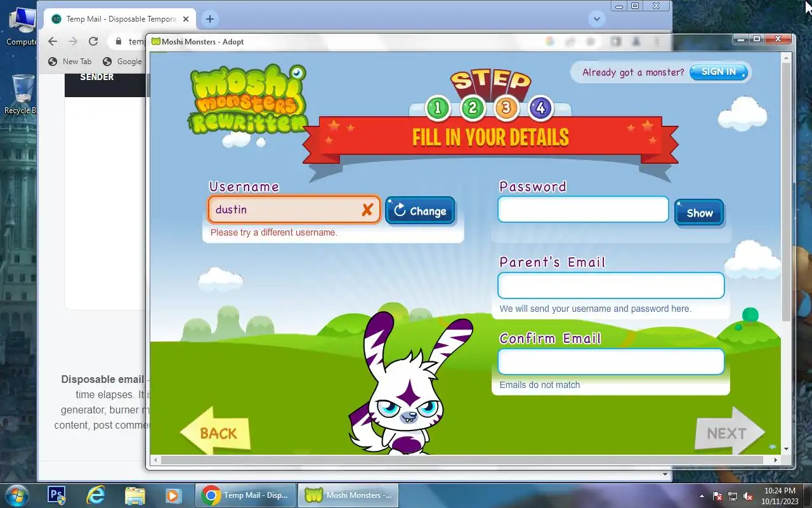
Task: Close the Temp Mail Chrome tab
Action: click(186, 19)
